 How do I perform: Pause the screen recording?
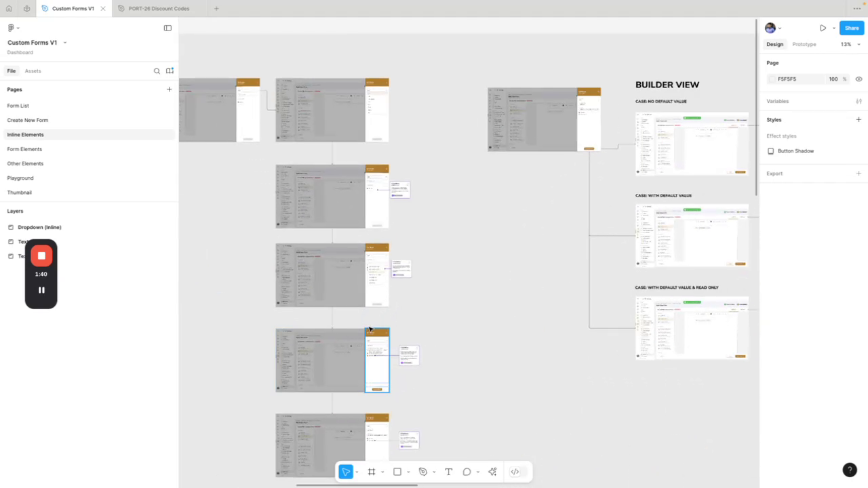(x=41, y=290)
